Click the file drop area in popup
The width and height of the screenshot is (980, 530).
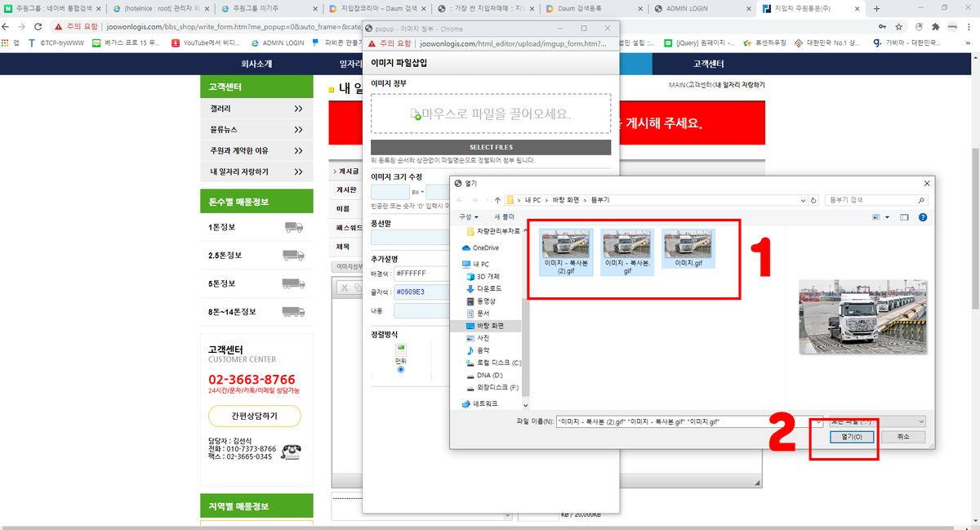491,114
